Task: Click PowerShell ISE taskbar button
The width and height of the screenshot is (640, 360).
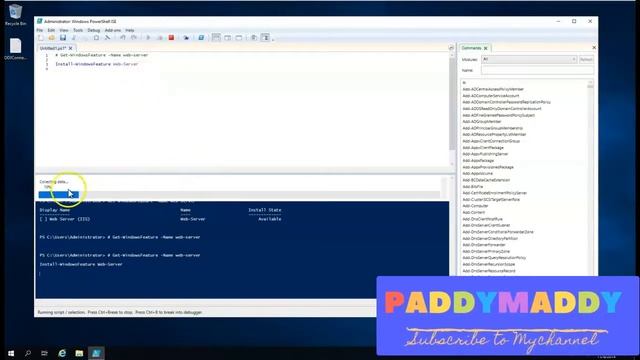Action: [x=96, y=353]
